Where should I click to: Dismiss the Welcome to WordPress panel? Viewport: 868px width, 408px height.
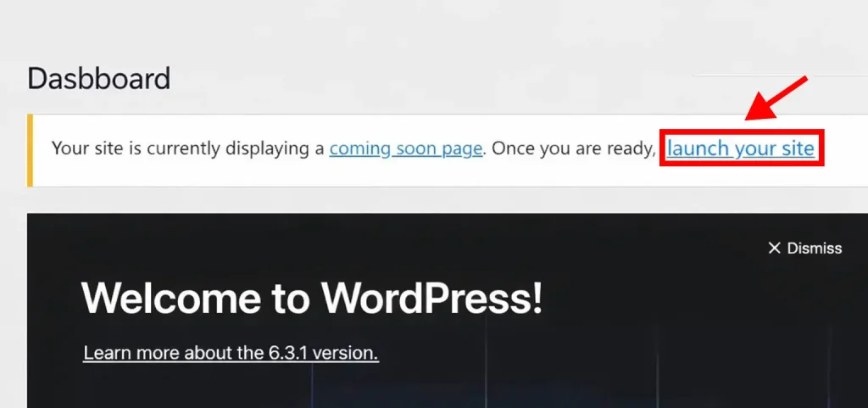coord(805,248)
